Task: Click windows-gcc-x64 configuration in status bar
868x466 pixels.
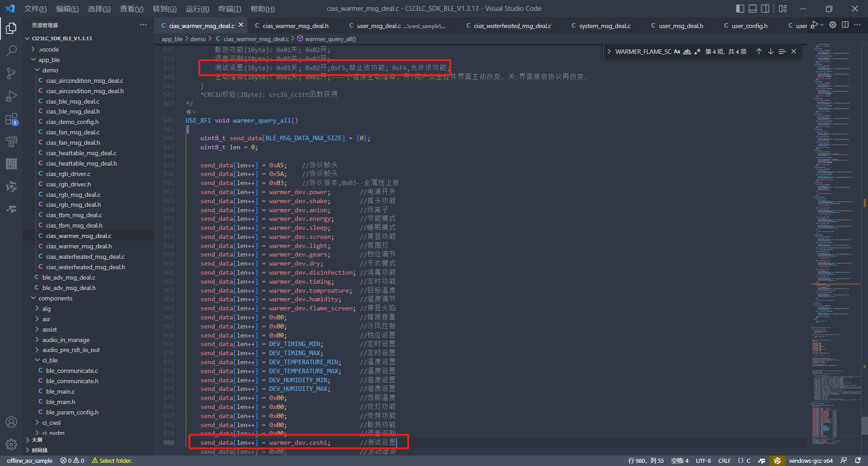Action: point(811,461)
